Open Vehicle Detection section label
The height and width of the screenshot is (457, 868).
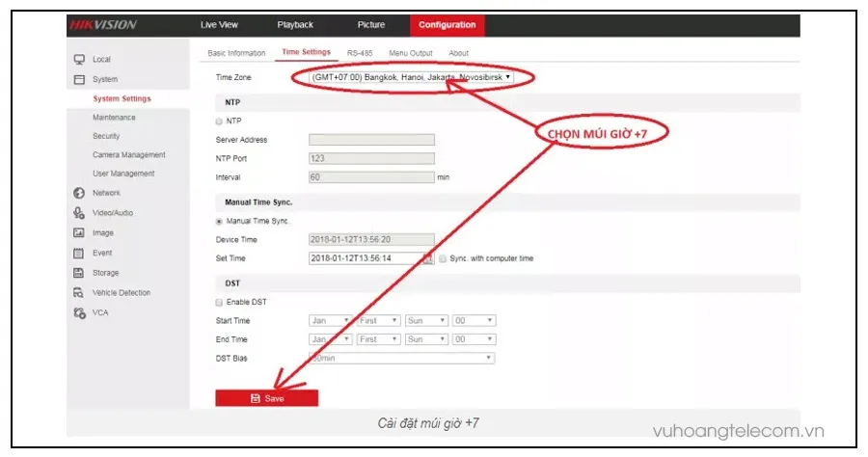coord(122,293)
